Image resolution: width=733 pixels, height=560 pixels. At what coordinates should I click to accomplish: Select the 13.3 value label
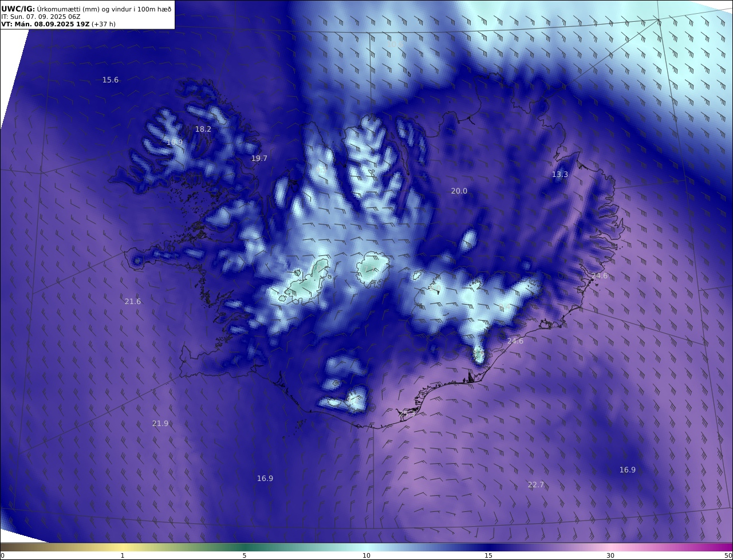[x=560, y=175]
